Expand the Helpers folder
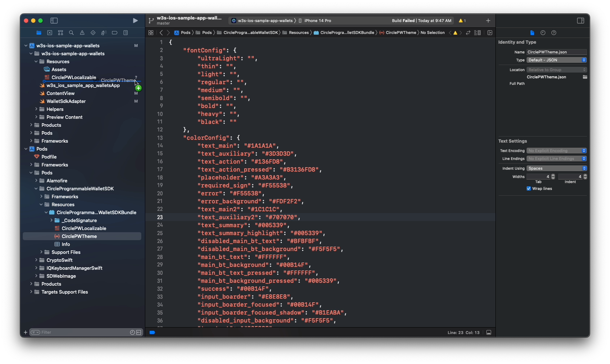This screenshot has width=610, height=364. [36, 109]
